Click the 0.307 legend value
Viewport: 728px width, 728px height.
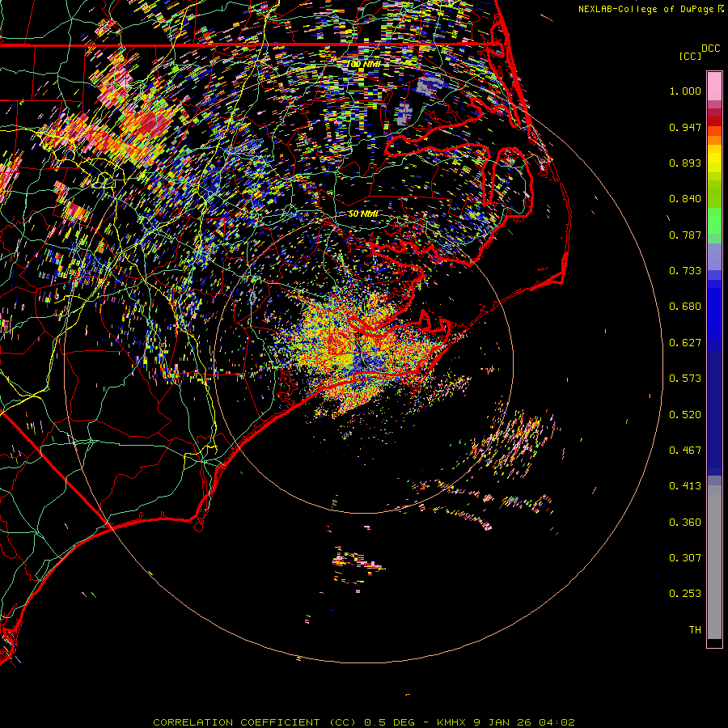click(685, 558)
